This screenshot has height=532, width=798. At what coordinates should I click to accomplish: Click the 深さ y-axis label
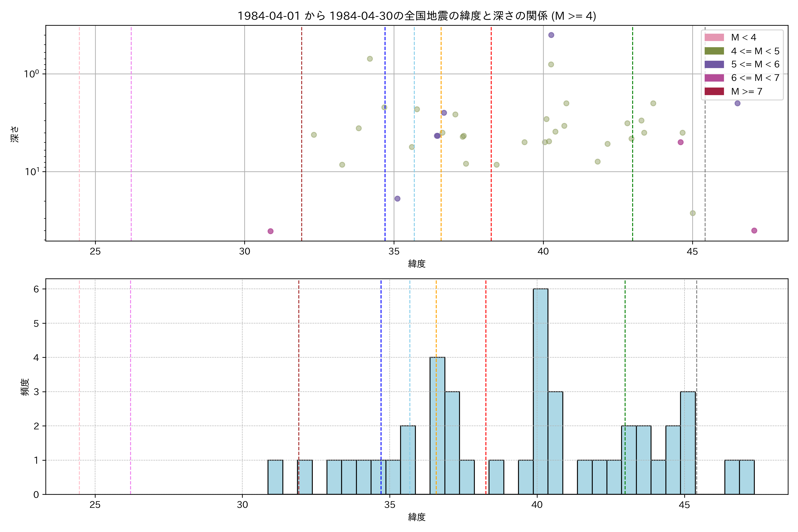click(x=15, y=134)
